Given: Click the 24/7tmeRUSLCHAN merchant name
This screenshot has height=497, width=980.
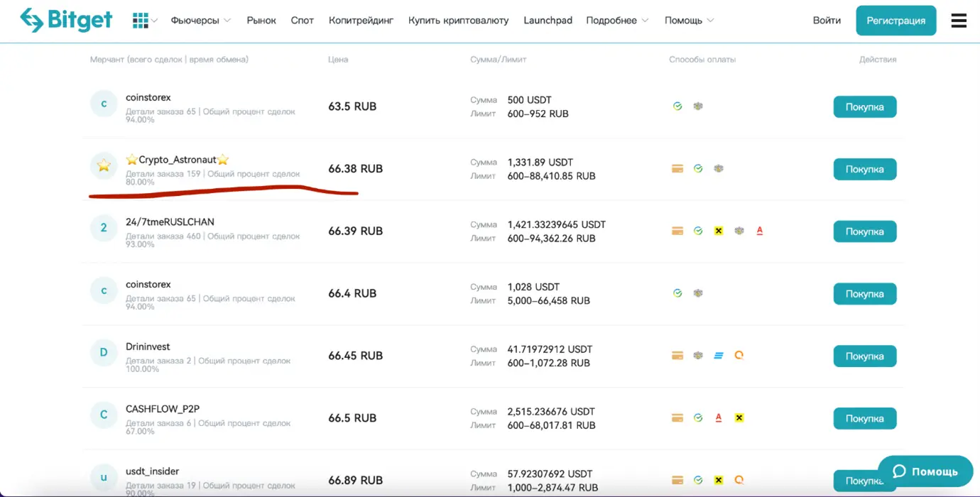Looking at the screenshot, I should [170, 222].
